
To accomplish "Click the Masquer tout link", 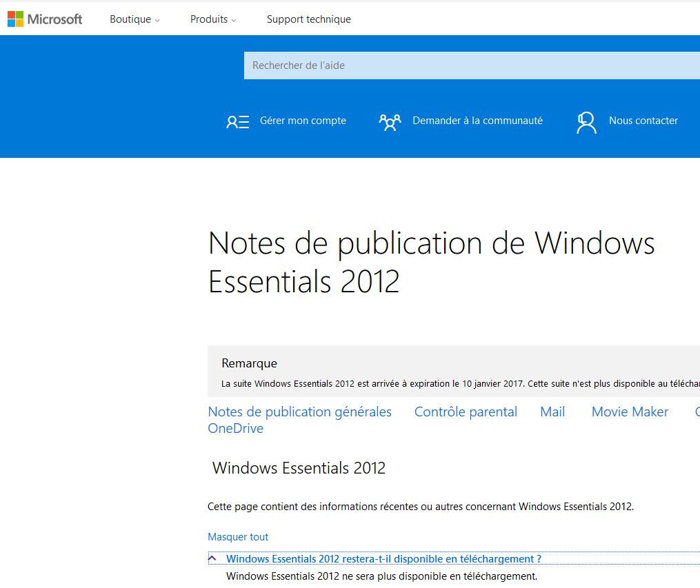I will [x=238, y=537].
